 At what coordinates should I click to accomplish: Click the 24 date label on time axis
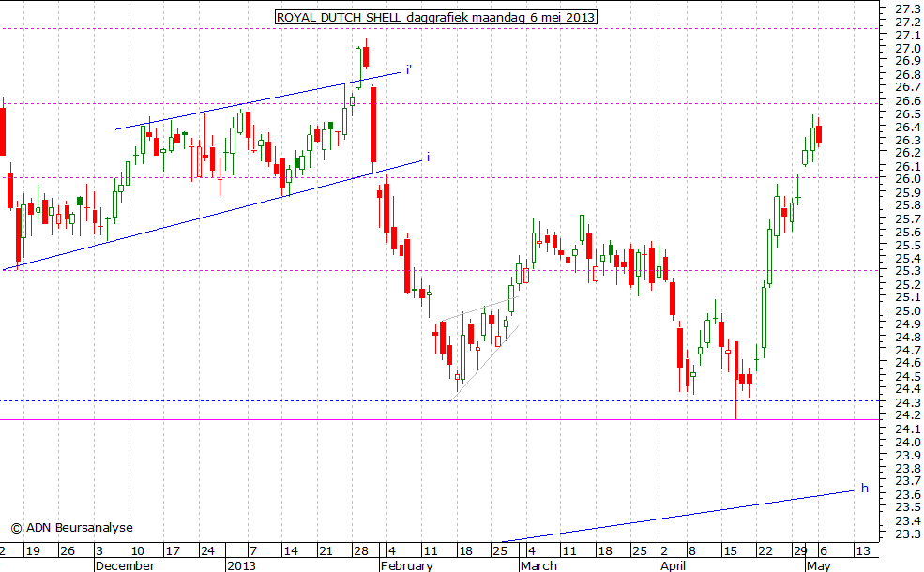[207, 551]
